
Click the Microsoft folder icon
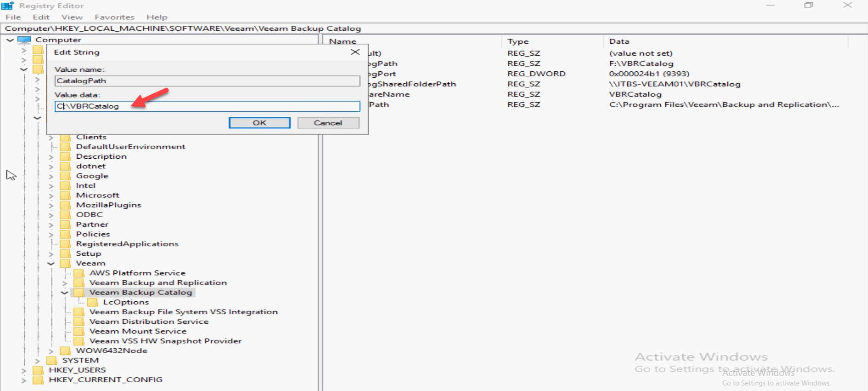tap(66, 195)
